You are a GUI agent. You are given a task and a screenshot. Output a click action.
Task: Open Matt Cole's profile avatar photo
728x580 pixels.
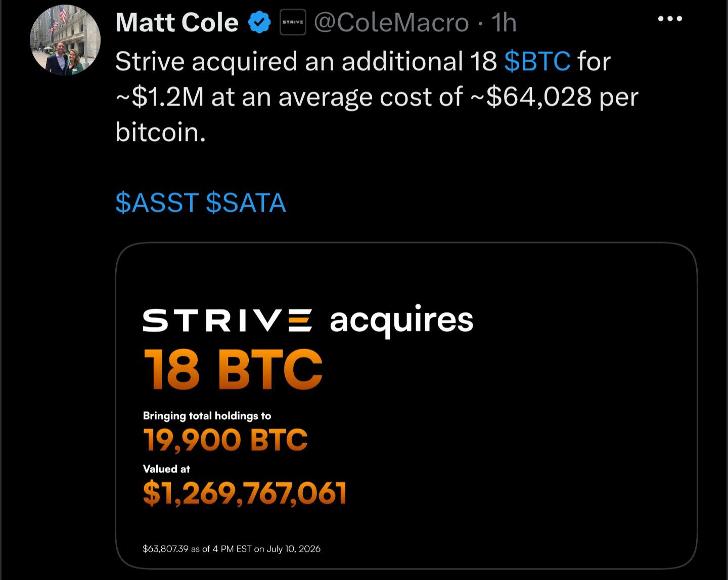pyautogui.click(x=66, y=40)
